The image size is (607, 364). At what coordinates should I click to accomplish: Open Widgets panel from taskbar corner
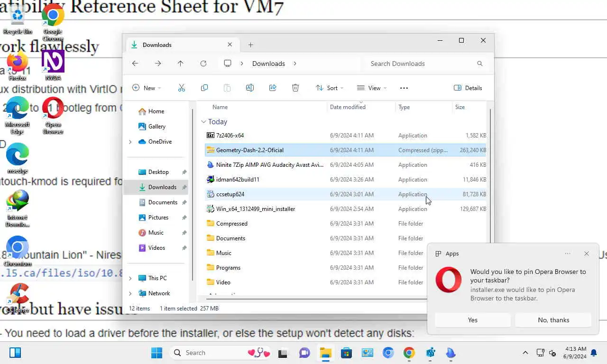[x=15, y=353]
